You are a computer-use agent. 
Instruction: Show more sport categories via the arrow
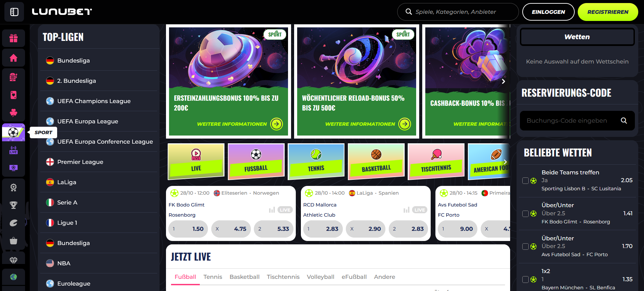[x=505, y=162]
